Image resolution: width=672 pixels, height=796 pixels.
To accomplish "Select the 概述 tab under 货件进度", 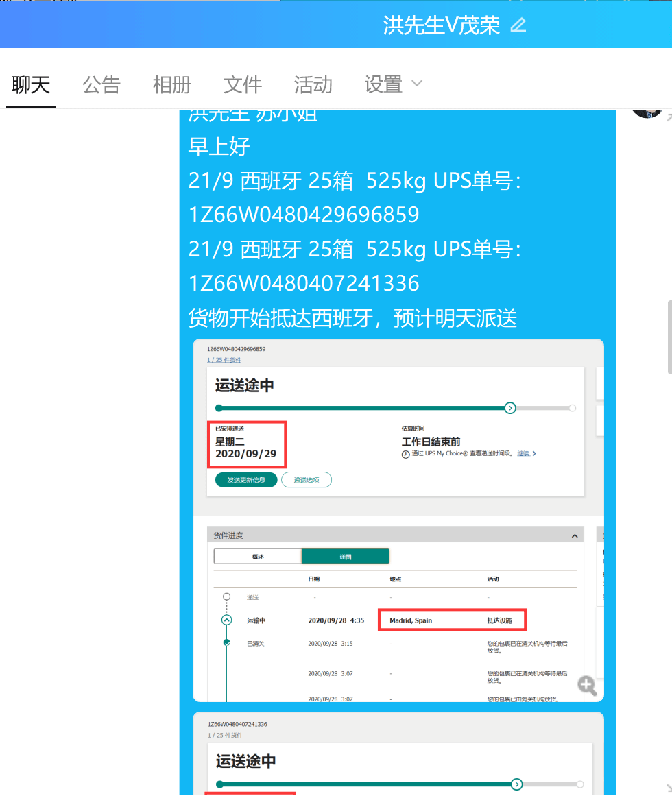I will (258, 557).
